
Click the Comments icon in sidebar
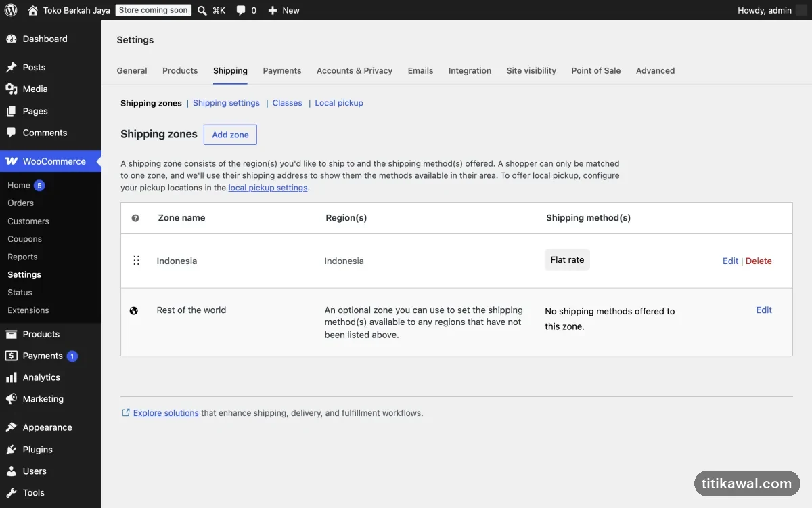(x=12, y=133)
